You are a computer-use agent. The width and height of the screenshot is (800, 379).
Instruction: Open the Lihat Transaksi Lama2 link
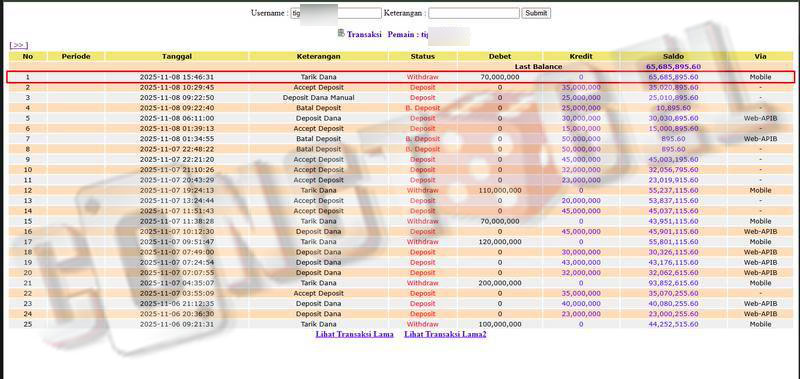tap(445, 335)
